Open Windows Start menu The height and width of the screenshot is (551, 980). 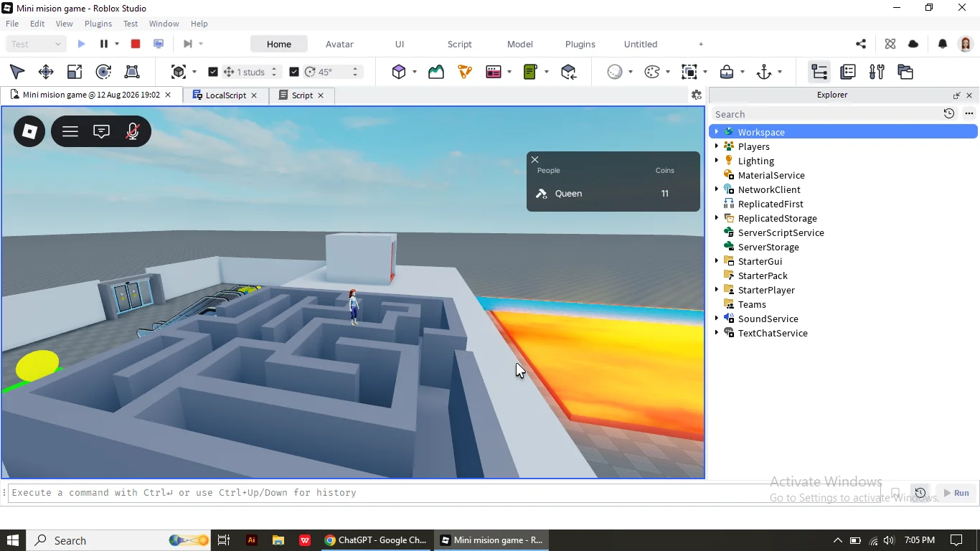(13, 540)
